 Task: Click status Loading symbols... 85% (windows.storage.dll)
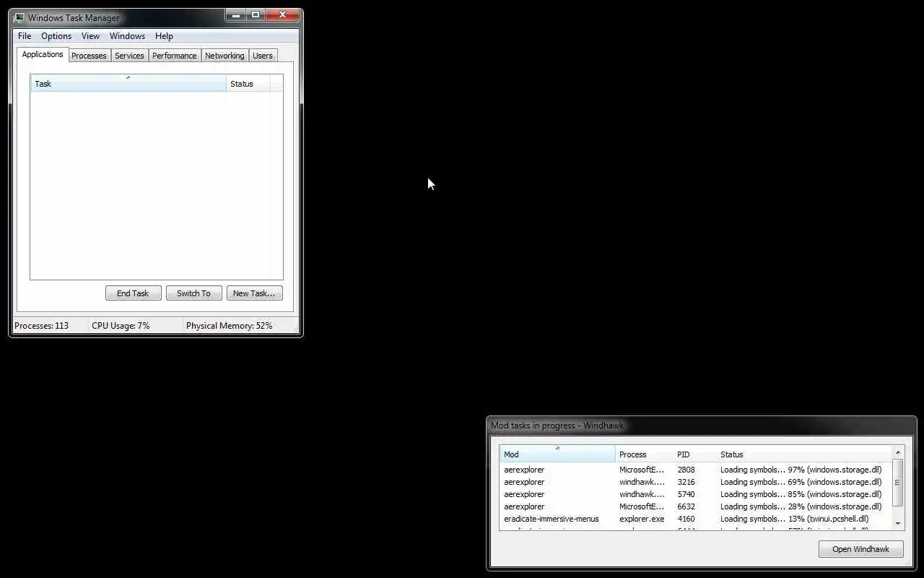coord(801,494)
